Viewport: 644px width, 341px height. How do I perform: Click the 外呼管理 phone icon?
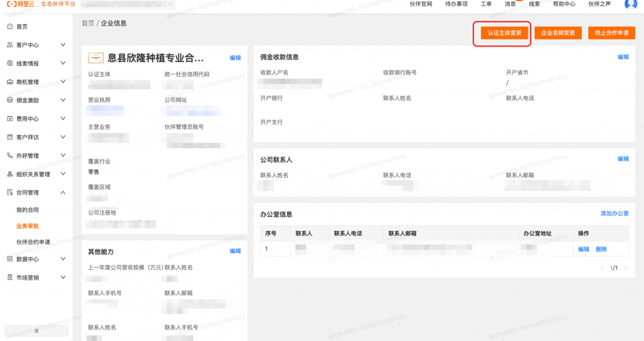coord(10,156)
